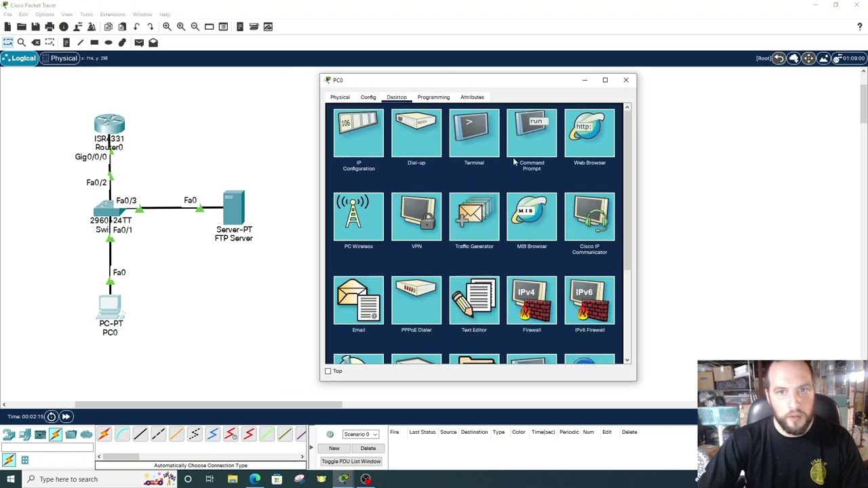868x488 pixels.
Task: Open the Scenario 0 dropdown
Action: tap(360, 434)
